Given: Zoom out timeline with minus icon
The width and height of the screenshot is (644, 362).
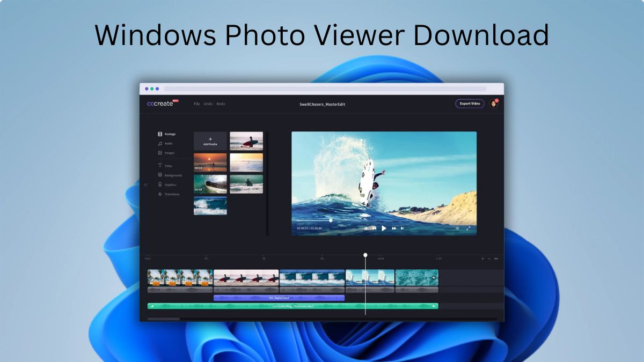Looking at the screenshot, I should [x=489, y=258].
